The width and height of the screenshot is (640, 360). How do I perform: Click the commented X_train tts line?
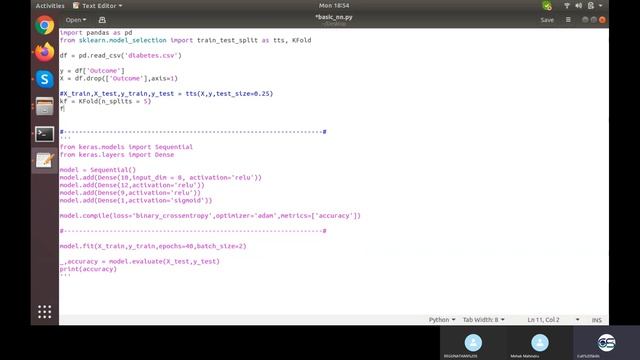click(166, 93)
